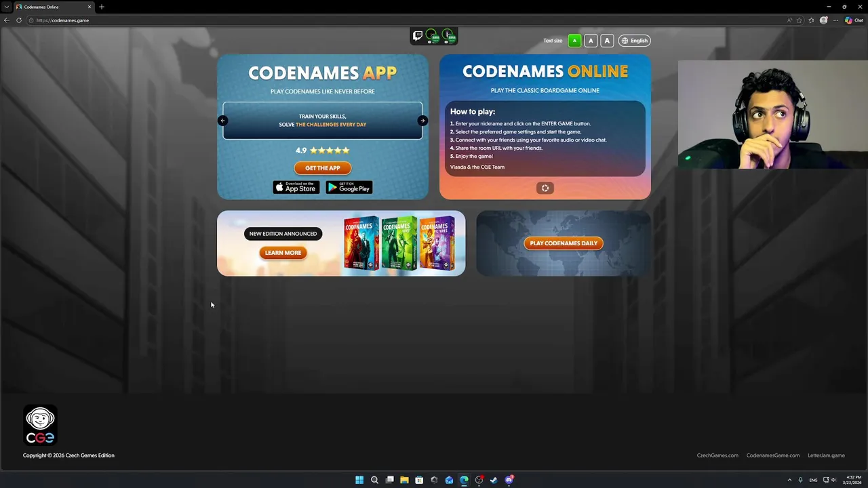Close the Codenames Online tab
Viewport: 868px width, 488px height.
(x=90, y=7)
